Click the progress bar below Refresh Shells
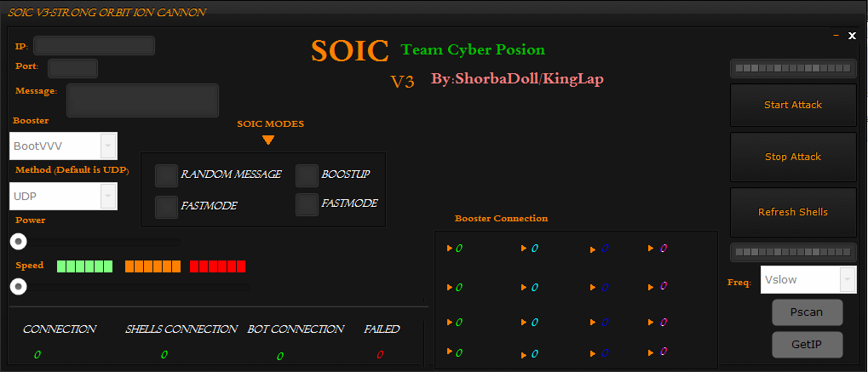868x372 pixels. coord(793,252)
